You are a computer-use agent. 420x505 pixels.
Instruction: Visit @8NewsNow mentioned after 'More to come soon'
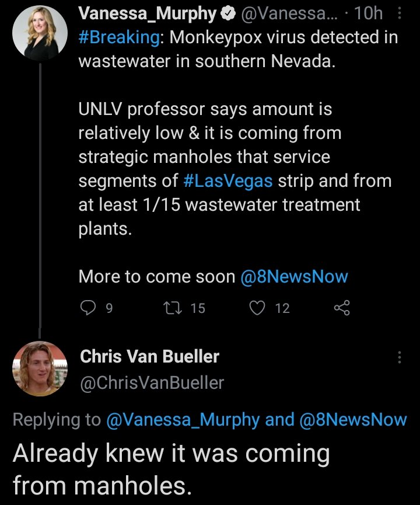pos(294,277)
